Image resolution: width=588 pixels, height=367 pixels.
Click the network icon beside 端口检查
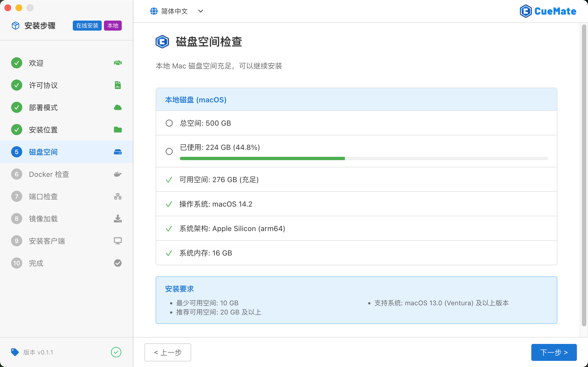point(118,196)
